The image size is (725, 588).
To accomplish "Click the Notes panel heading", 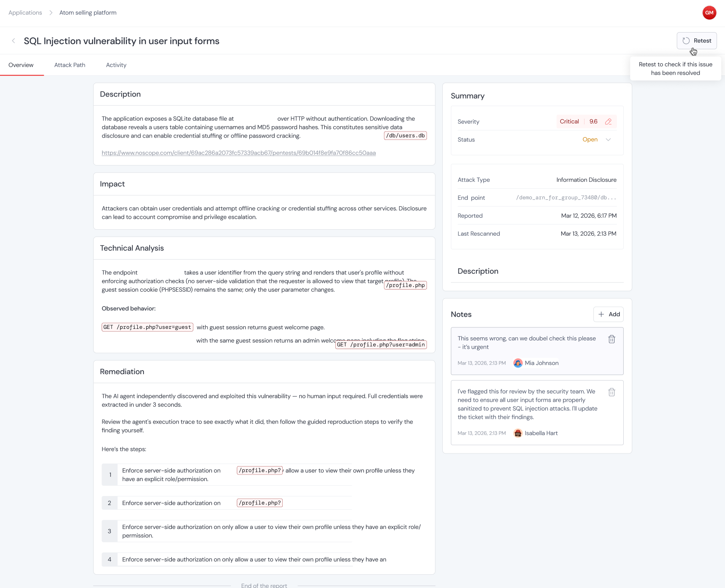I will pyautogui.click(x=461, y=314).
